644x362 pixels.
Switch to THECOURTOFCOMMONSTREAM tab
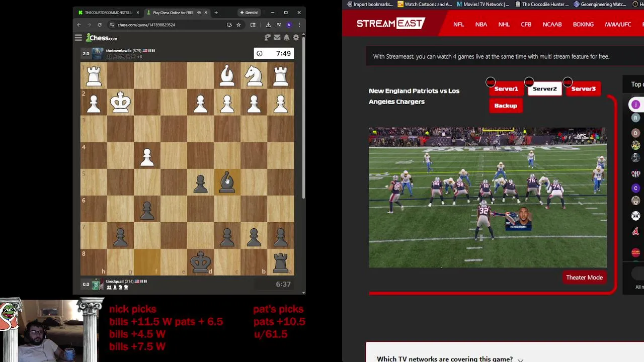(108, 13)
